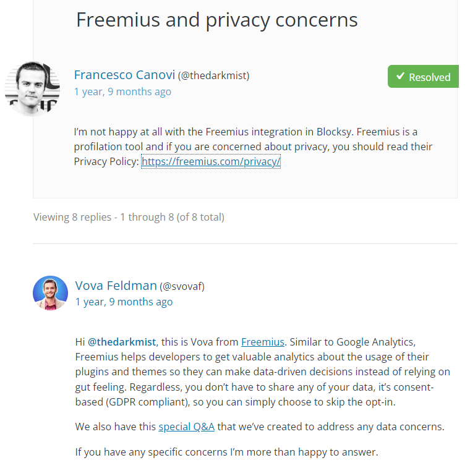The width and height of the screenshot is (470, 476).
Task: Click Vova Feldman's profile avatar
Action: click(x=50, y=293)
